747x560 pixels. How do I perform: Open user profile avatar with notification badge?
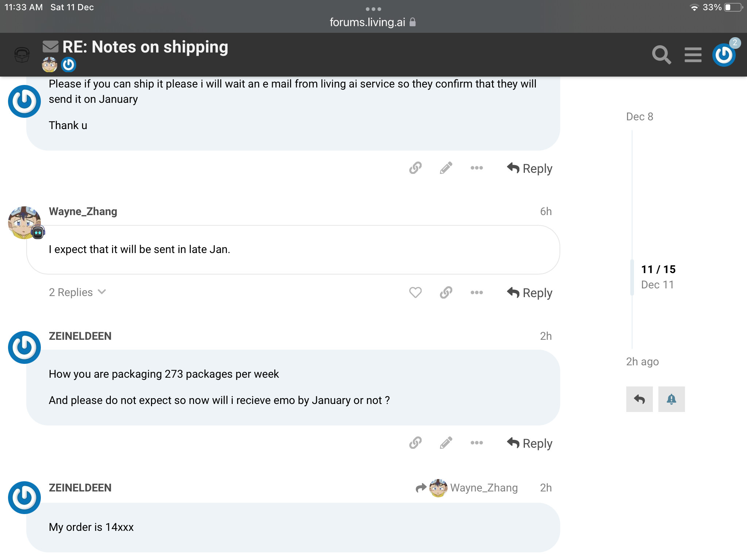pos(724,55)
